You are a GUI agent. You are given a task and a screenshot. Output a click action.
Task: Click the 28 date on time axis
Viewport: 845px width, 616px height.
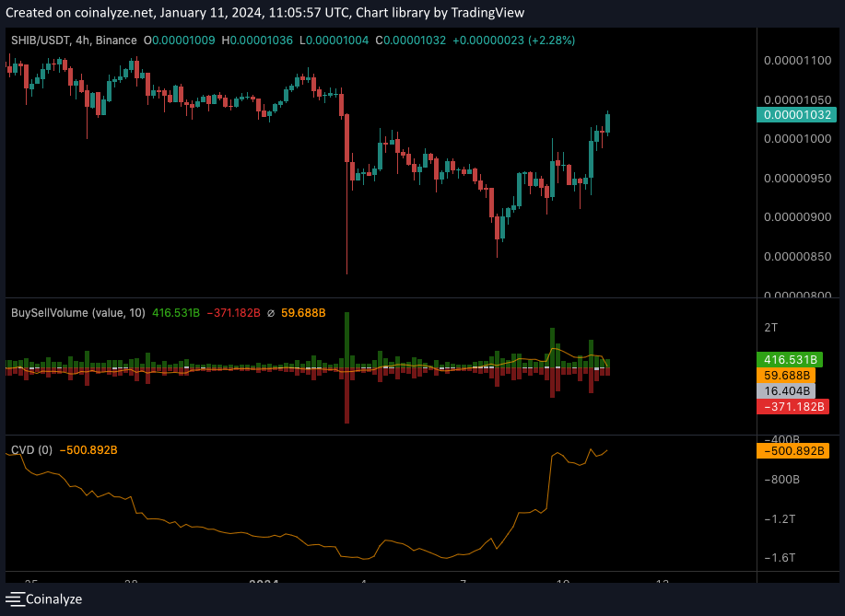tap(133, 582)
